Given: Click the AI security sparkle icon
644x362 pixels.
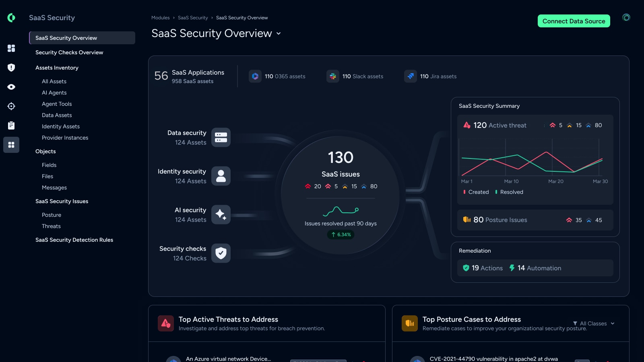Looking at the screenshot, I should (221, 215).
